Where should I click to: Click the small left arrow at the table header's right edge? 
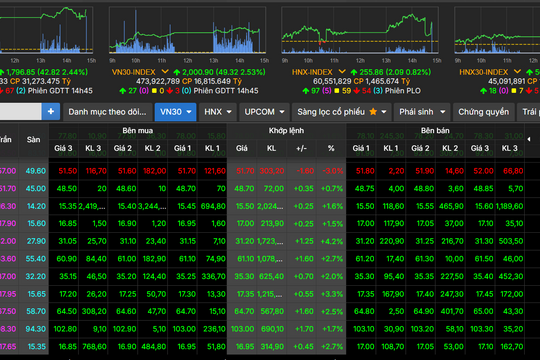tap(529, 139)
